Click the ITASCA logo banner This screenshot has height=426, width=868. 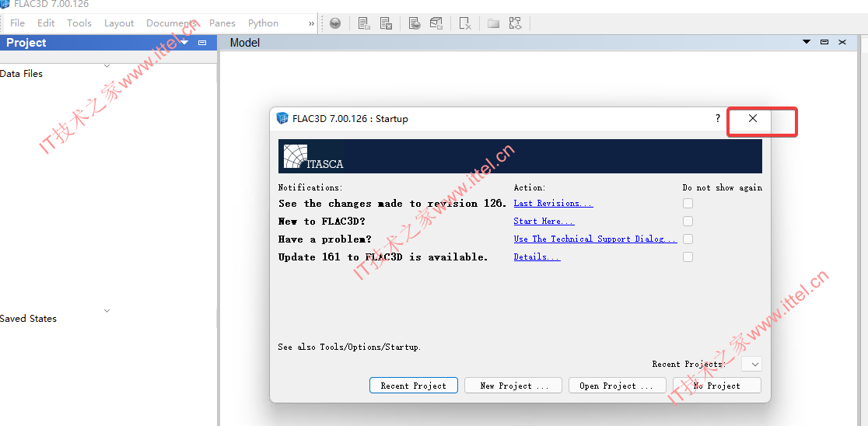coord(520,156)
